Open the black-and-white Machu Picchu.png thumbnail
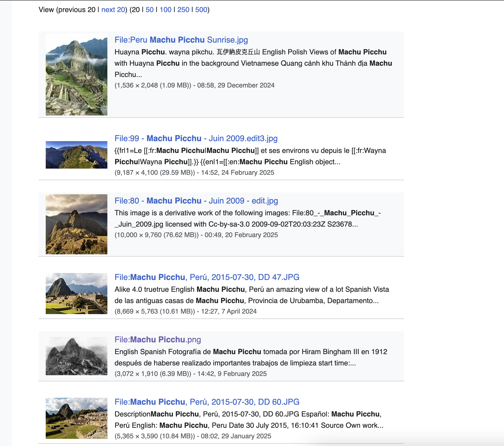The height and width of the screenshot is (446, 504). [76, 356]
